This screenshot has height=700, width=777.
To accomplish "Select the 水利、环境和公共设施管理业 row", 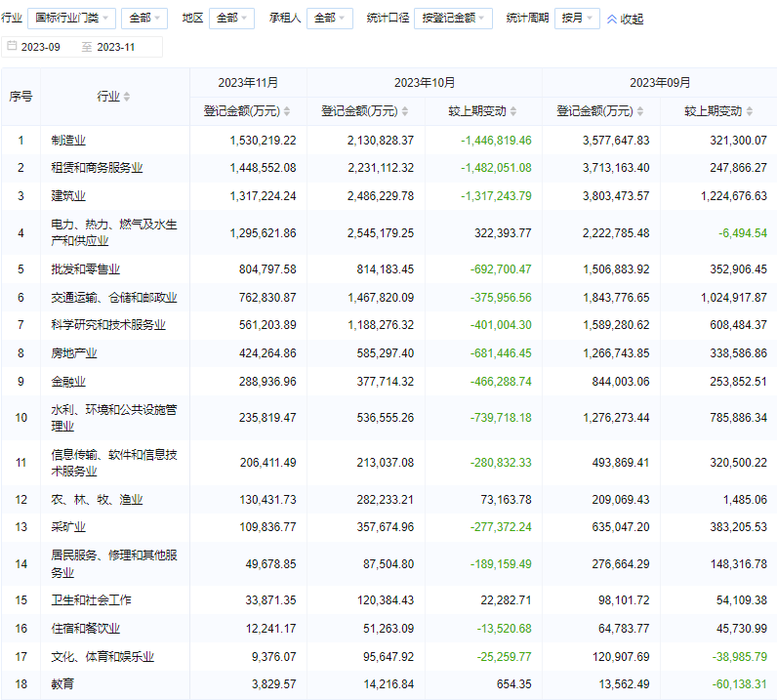I will (389, 418).
